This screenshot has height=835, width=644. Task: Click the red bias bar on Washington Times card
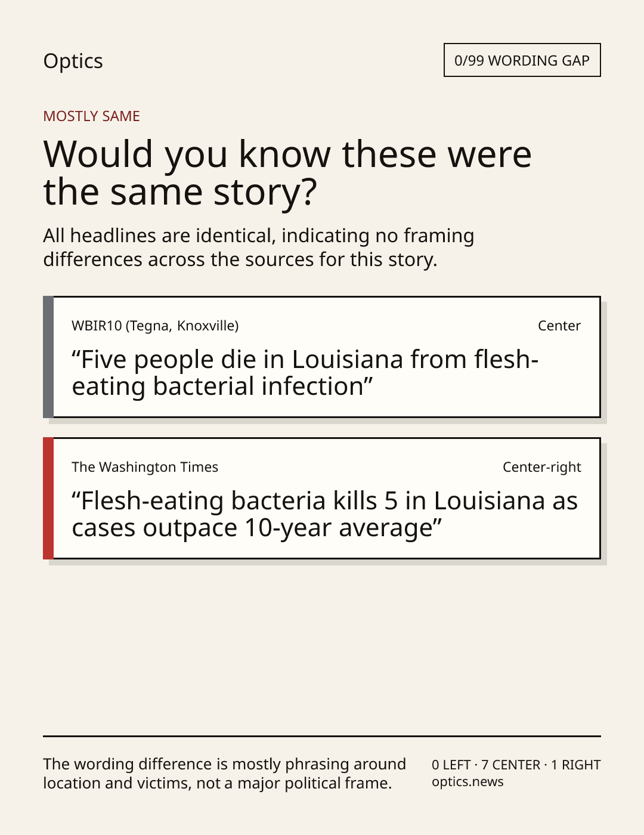click(x=48, y=498)
